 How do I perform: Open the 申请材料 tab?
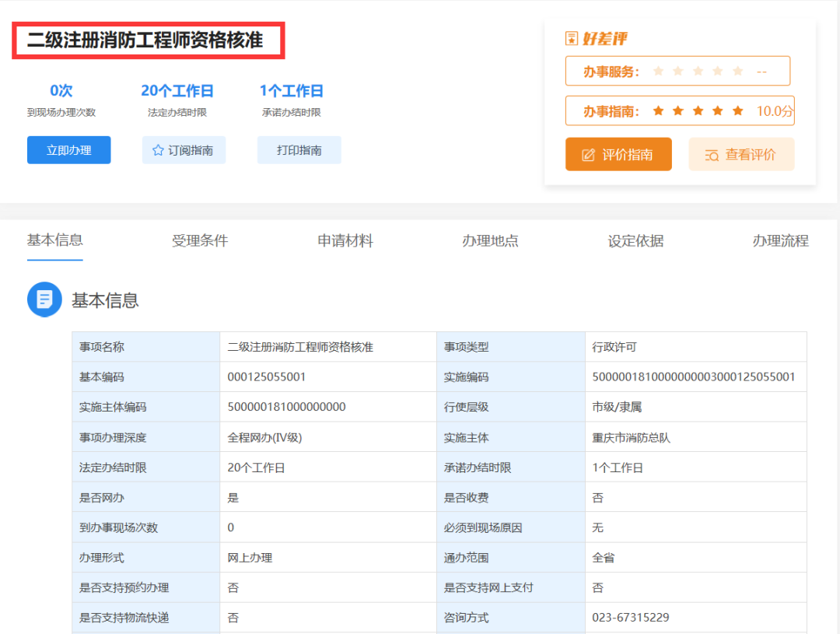click(345, 241)
